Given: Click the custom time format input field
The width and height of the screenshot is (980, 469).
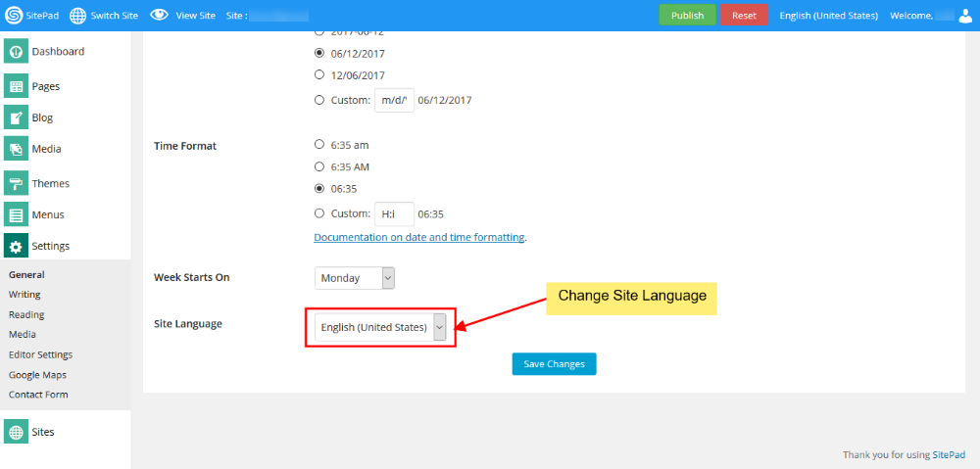Looking at the screenshot, I should coord(394,213).
